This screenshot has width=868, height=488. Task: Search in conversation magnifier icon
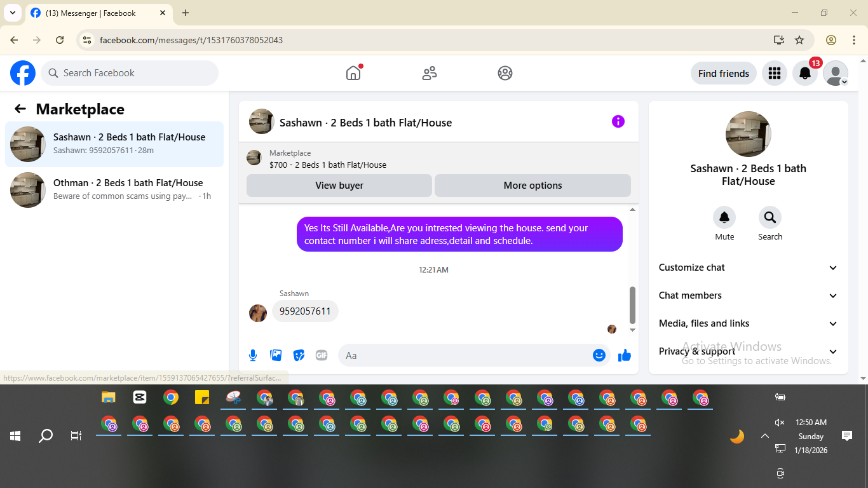[x=770, y=218]
